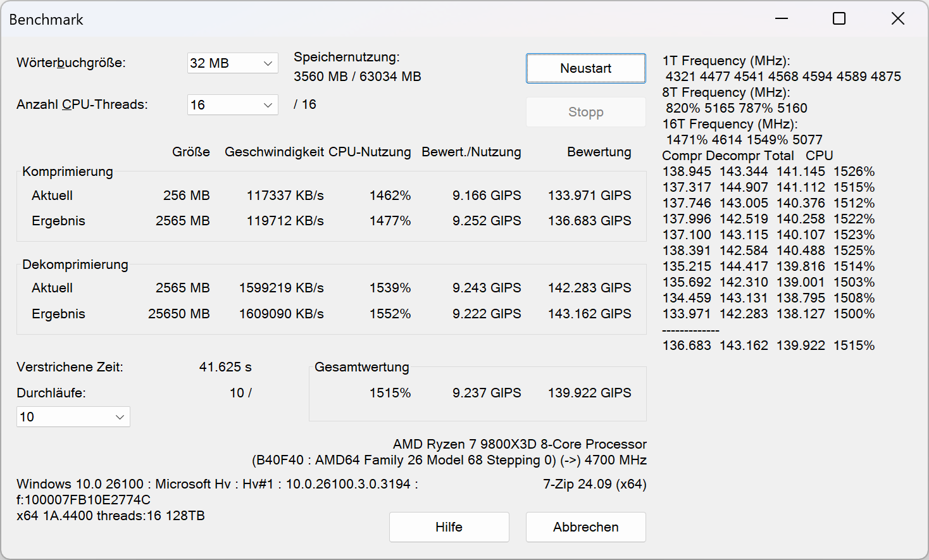Viewport: 929px width, 560px height.
Task: Click the 7-Zip 24.09 (x64) version label
Action: tap(595, 484)
